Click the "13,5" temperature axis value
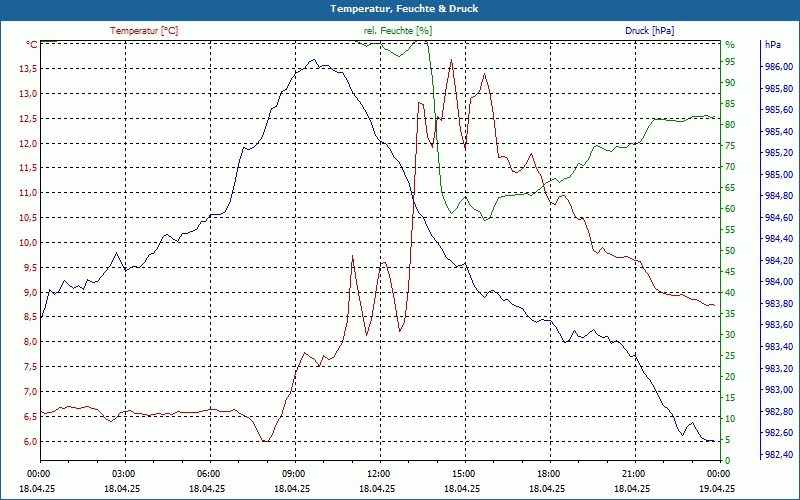 [x=28, y=69]
